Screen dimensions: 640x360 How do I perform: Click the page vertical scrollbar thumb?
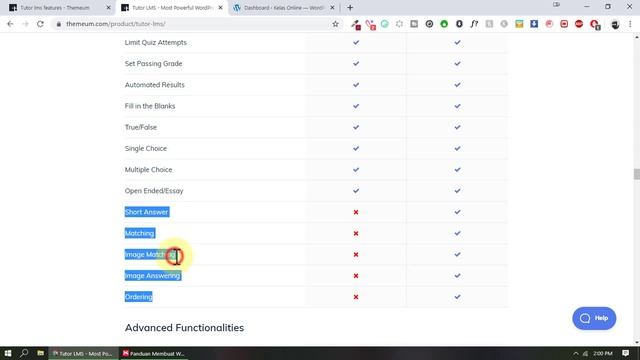tap(636, 174)
